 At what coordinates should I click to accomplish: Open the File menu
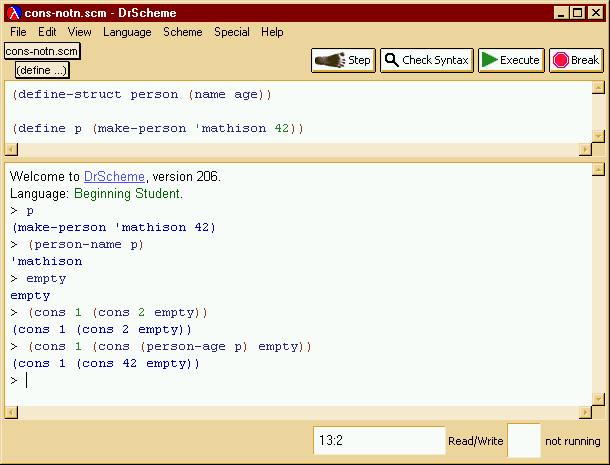[x=18, y=32]
